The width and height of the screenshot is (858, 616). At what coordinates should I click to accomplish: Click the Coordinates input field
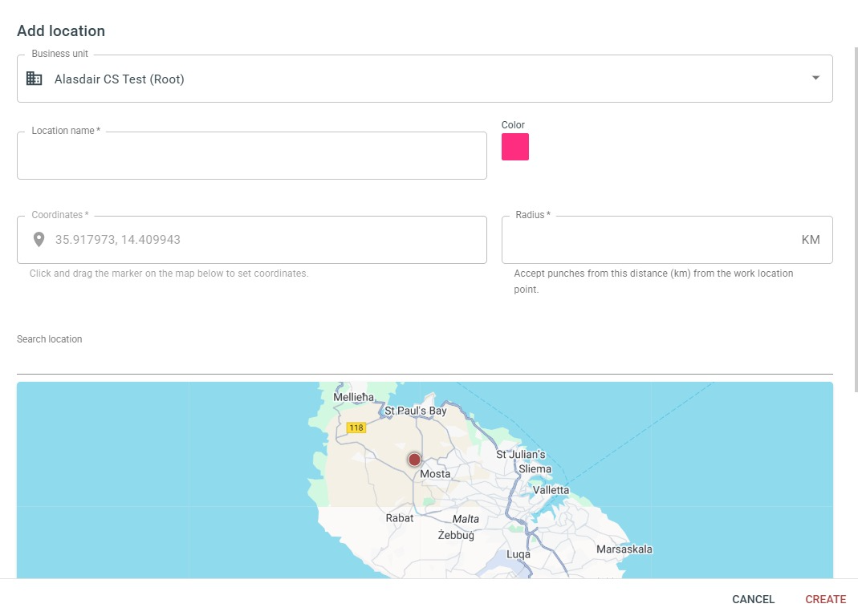pyautogui.click(x=252, y=240)
